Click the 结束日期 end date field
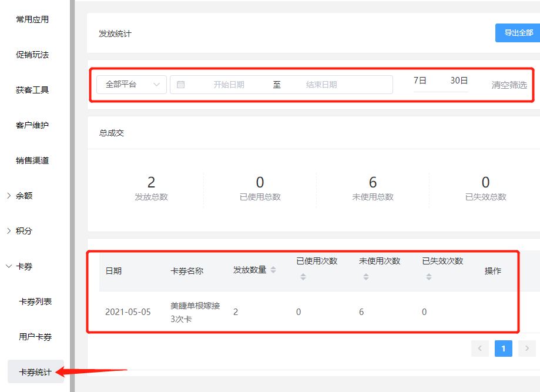This screenshot has width=540, height=392. click(321, 85)
